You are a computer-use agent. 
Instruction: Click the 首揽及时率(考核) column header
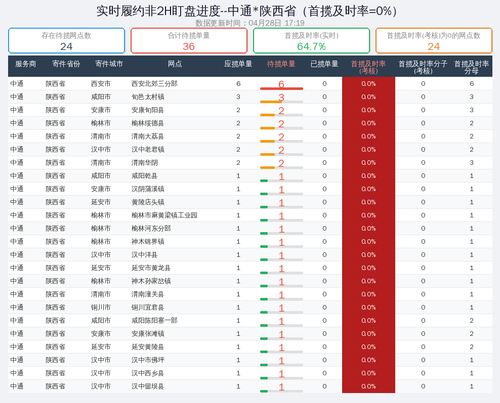point(368,67)
